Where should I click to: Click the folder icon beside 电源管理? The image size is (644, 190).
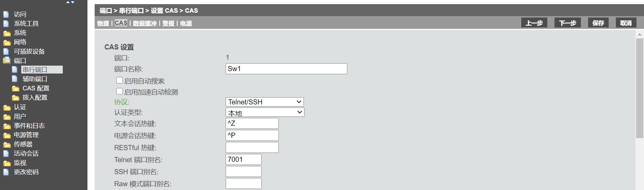click(7, 135)
